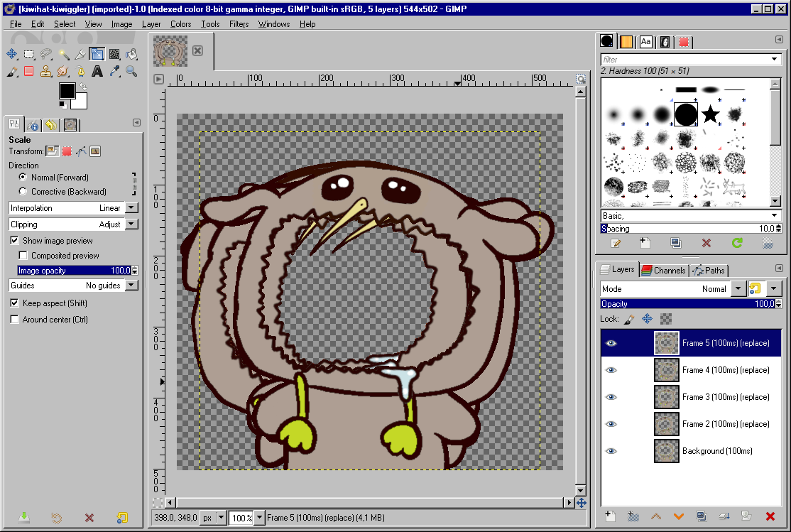Switch to the Channels tab
The height and width of the screenshot is (532, 791).
[x=664, y=271]
